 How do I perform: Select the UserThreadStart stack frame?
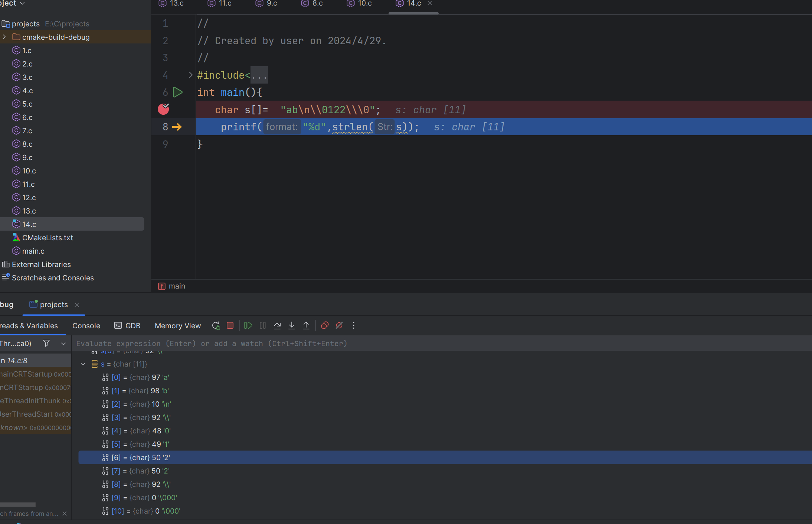tap(36, 414)
